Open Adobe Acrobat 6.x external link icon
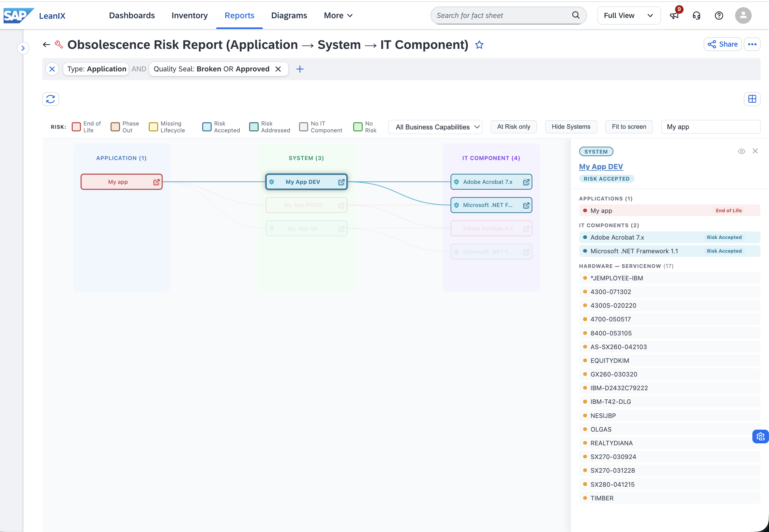 526,229
